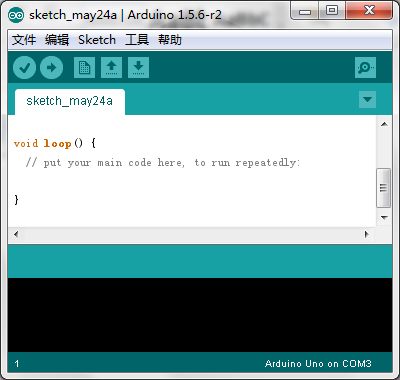Open the 帮助 menu
This screenshot has height=380, width=400.
pos(170,40)
